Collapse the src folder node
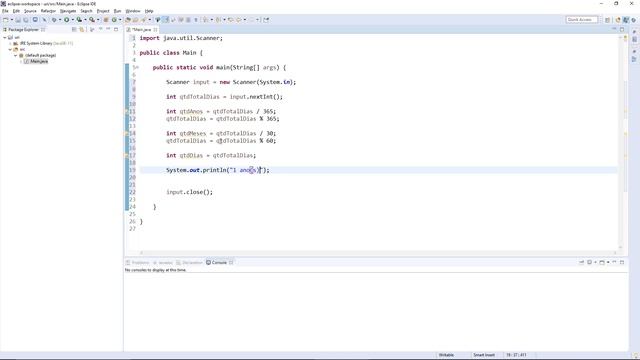The width and height of the screenshot is (640, 360). pos(10,49)
